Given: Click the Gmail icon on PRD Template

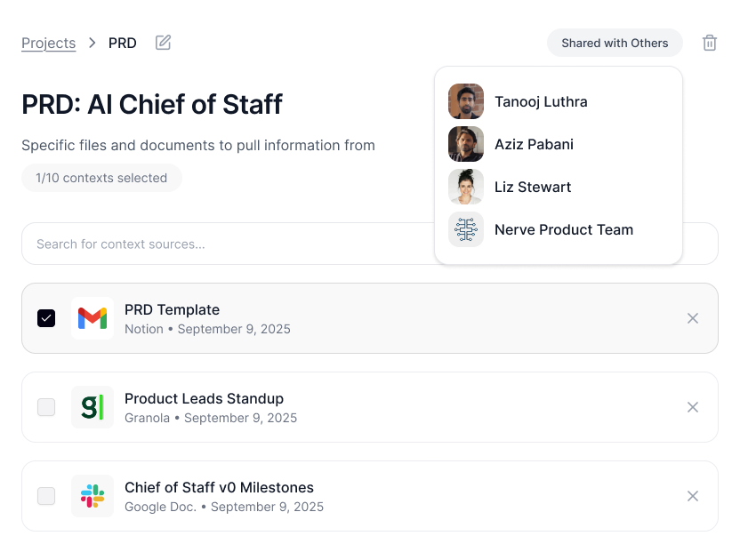Looking at the screenshot, I should point(92,318).
